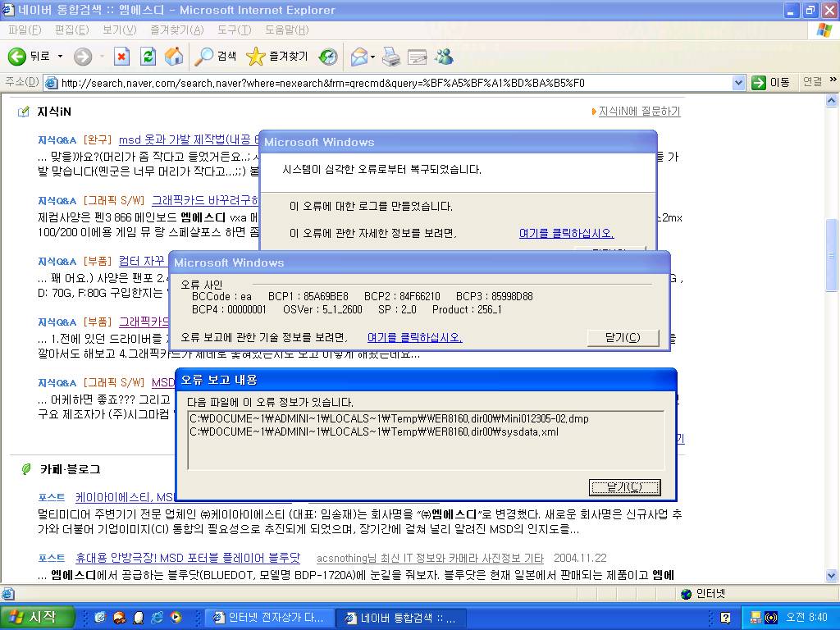Expand the address bar dropdown arrow
Viewport: 840px width, 630px height.
pyautogui.click(x=739, y=83)
